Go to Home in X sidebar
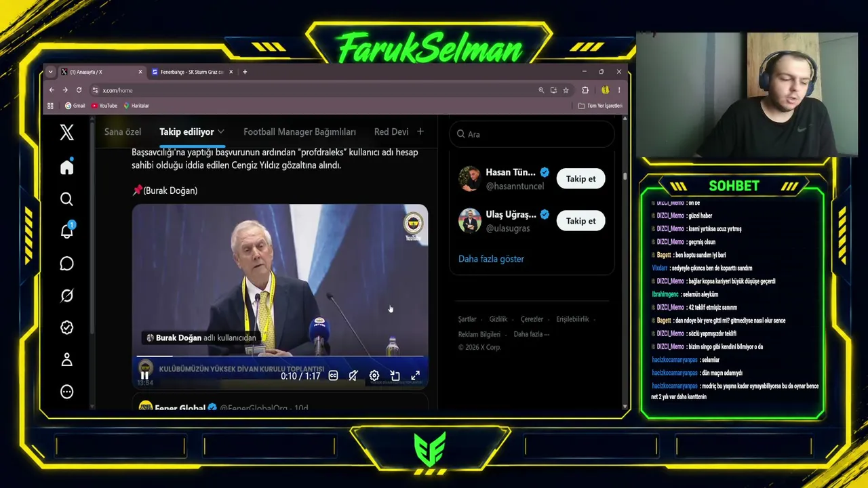The image size is (868, 488). pyautogui.click(x=66, y=167)
